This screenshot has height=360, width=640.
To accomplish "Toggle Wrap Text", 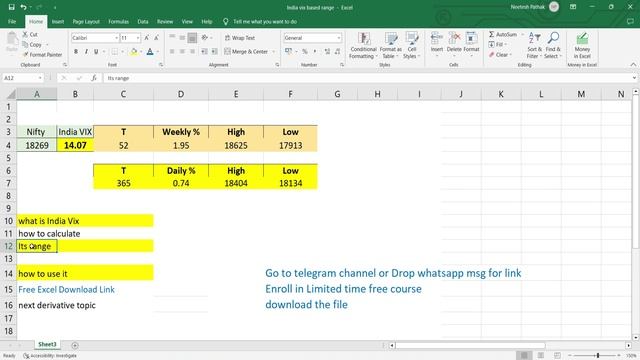I will click(x=240, y=38).
